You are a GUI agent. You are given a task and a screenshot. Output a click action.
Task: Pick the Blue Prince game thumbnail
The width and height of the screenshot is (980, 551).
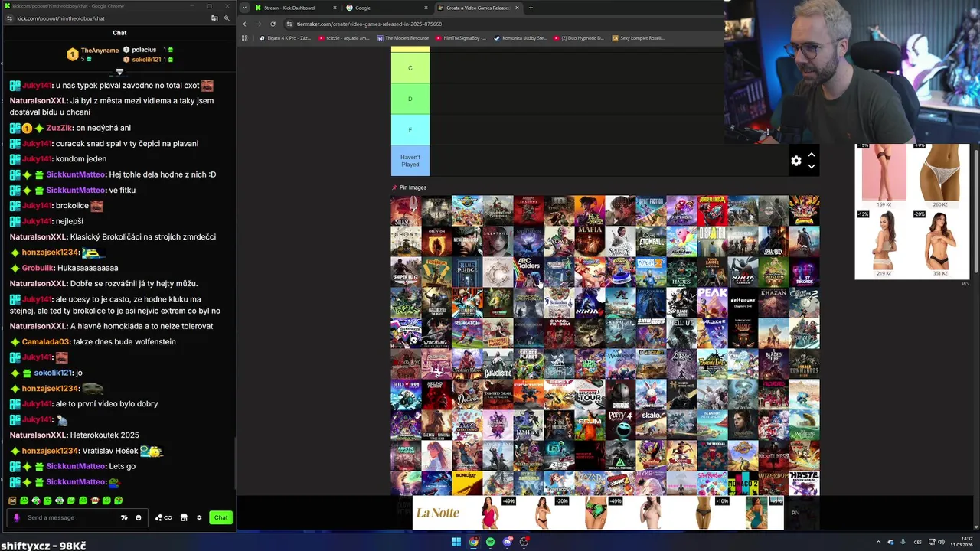(467, 272)
